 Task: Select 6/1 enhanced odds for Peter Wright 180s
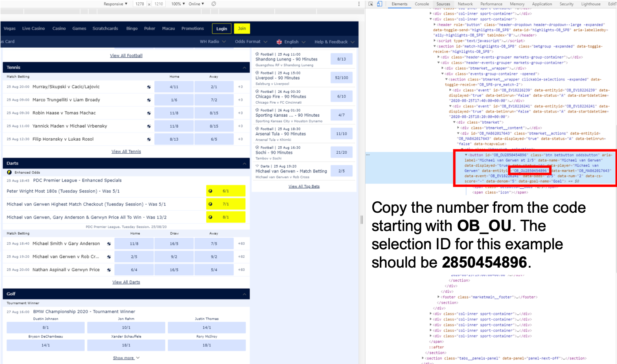(226, 191)
